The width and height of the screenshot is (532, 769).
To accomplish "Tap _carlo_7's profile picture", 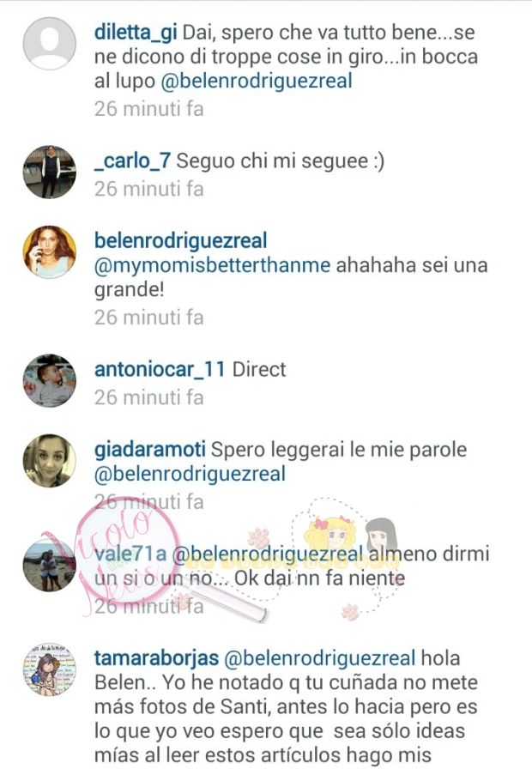I will click(x=50, y=173).
